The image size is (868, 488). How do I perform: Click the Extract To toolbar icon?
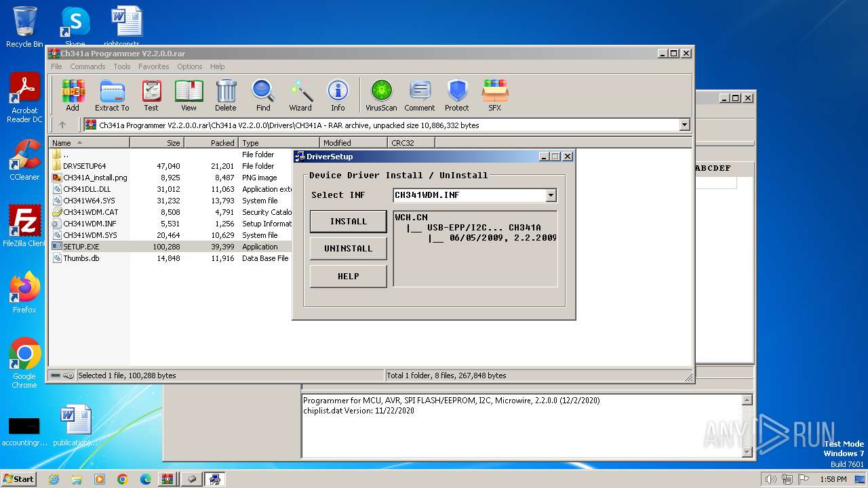[112, 95]
